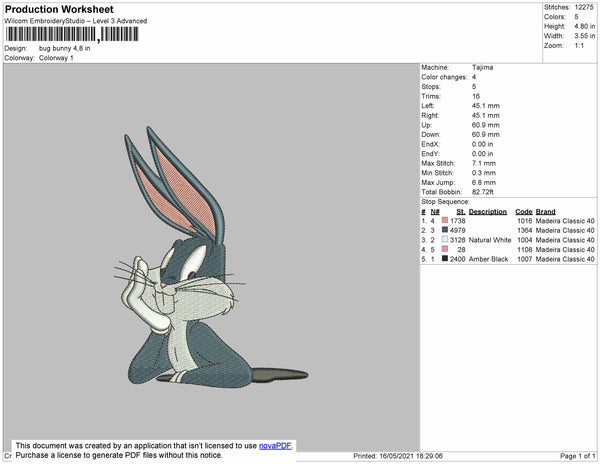Click code 1364 in the stop sequence
Screen dimensions: 600x464
(x=525, y=230)
